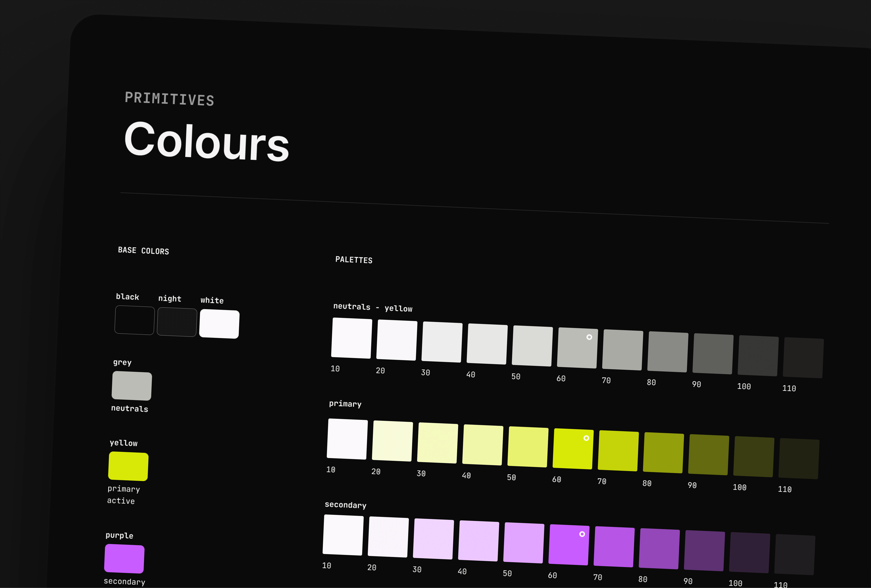Click secondary palette swatch 60
Viewport: 871px width, 588px height.
click(x=569, y=545)
